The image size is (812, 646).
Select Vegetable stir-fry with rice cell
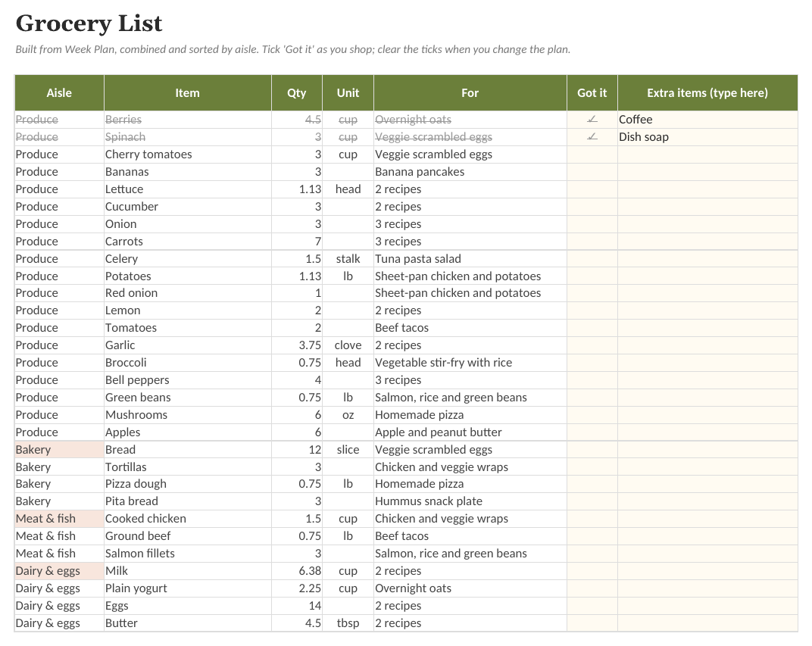tap(470, 363)
